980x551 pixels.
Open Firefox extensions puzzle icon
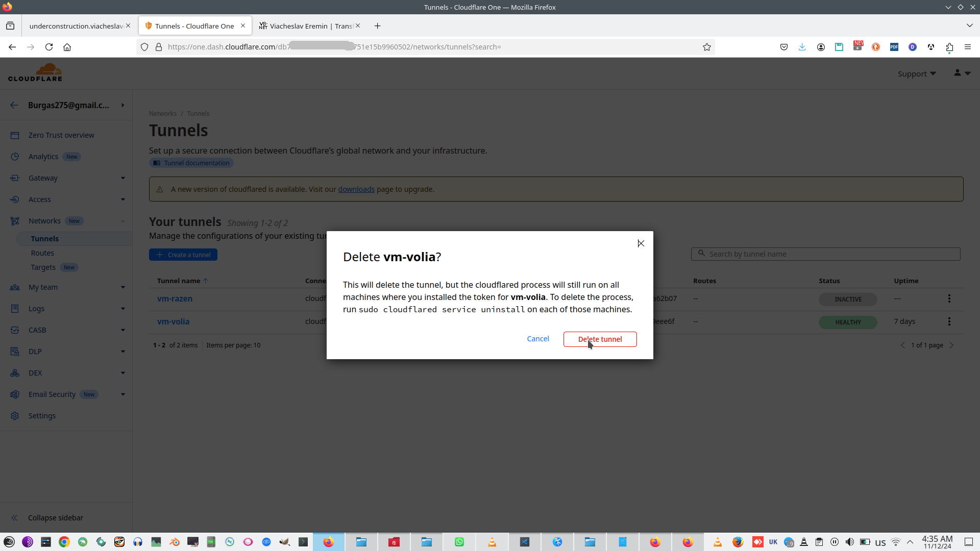coord(949,47)
